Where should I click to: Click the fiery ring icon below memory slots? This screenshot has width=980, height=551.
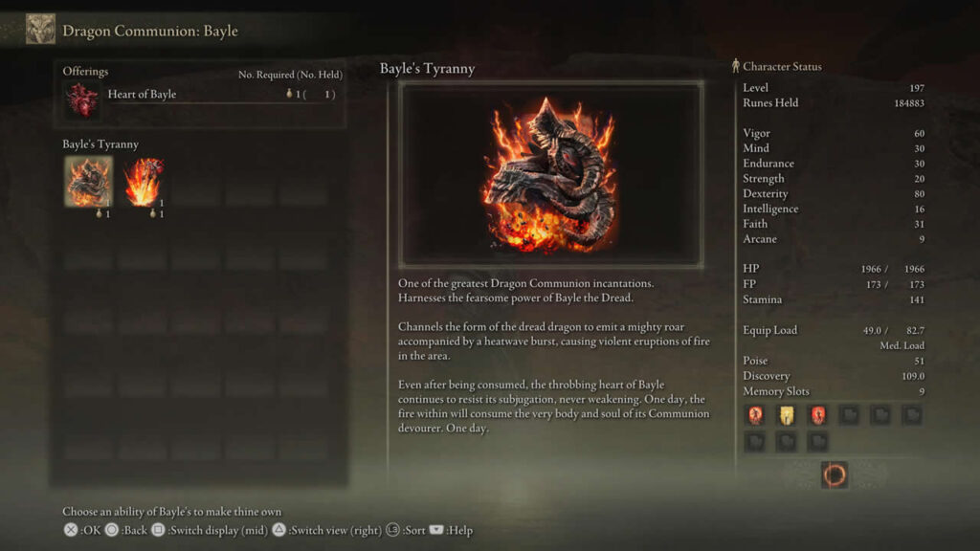click(834, 475)
